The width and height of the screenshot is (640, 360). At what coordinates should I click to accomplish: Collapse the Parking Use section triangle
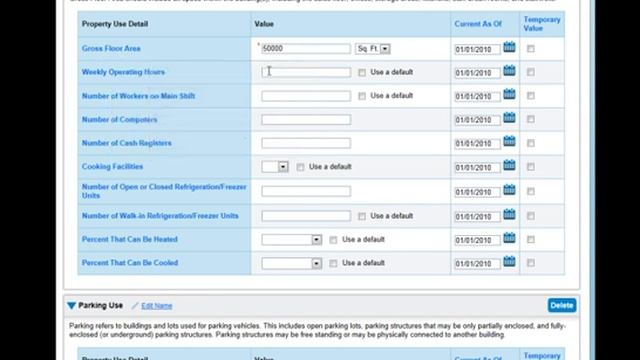(x=71, y=306)
